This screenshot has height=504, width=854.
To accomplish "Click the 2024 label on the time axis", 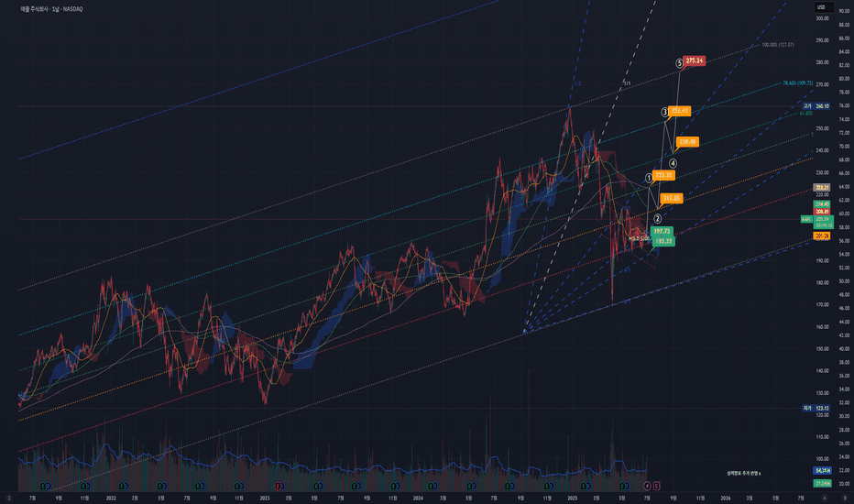I will point(418,498).
